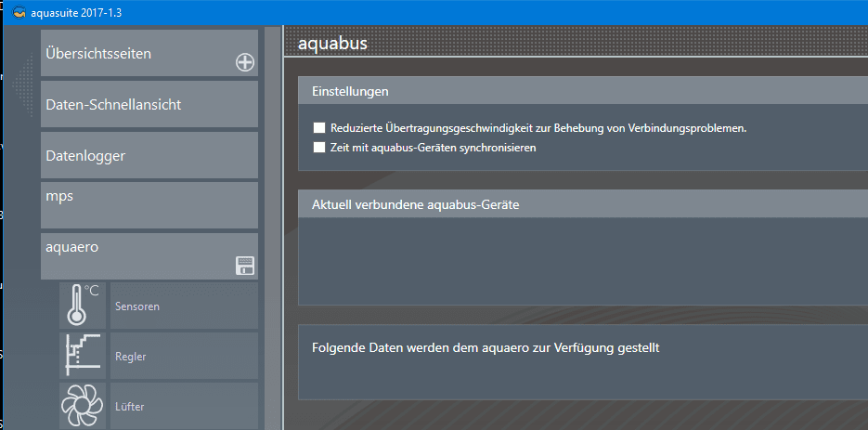Click 'Folgende Daten werden dem aquaero' text
The height and width of the screenshot is (430, 868).
[486, 348]
